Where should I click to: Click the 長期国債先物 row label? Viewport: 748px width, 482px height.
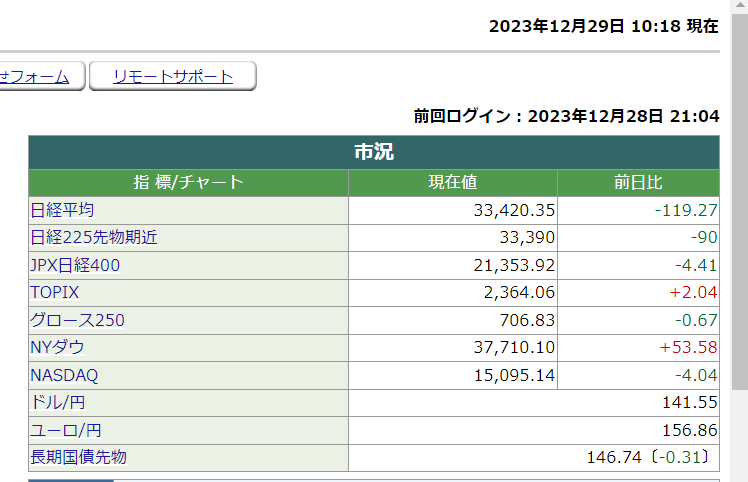[x=79, y=457]
